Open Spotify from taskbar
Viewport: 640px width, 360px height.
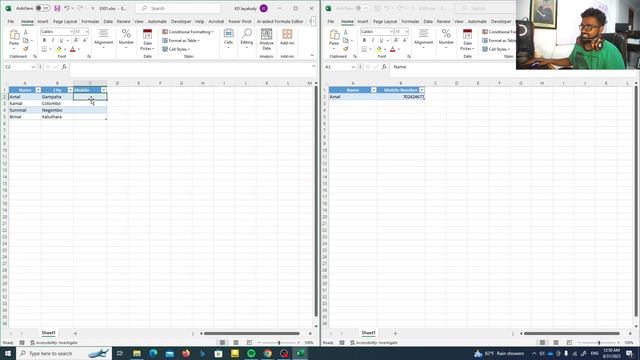point(251,353)
